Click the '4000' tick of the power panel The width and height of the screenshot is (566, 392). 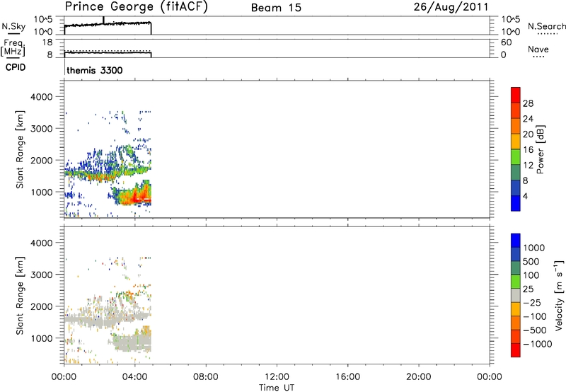42,97
